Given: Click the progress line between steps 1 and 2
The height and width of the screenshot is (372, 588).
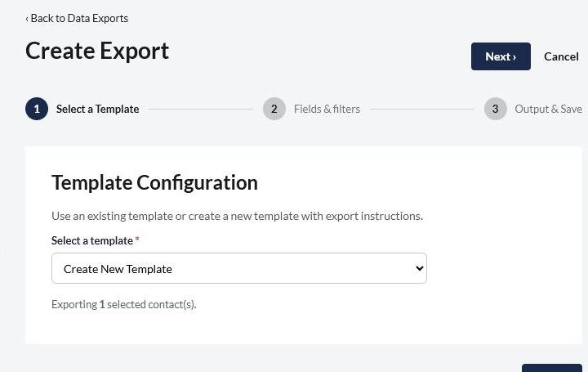Looking at the screenshot, I should click(201, 110).
